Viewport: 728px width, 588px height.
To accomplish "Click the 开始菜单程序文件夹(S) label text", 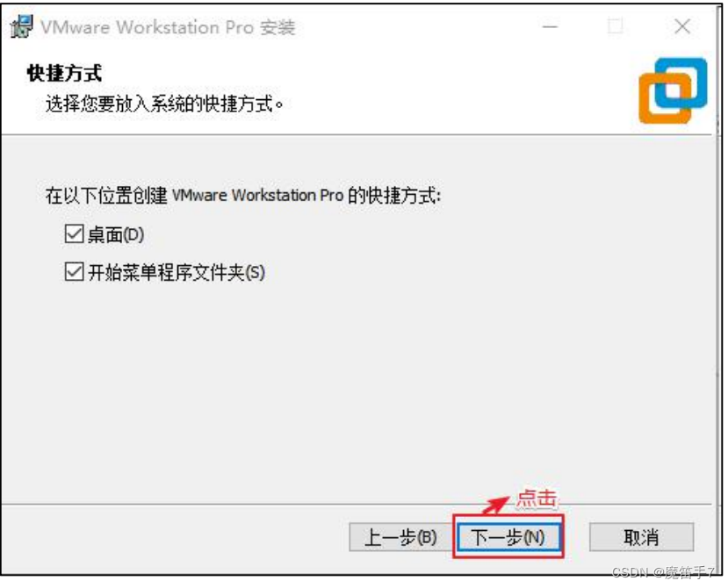I will click(177, 272).
